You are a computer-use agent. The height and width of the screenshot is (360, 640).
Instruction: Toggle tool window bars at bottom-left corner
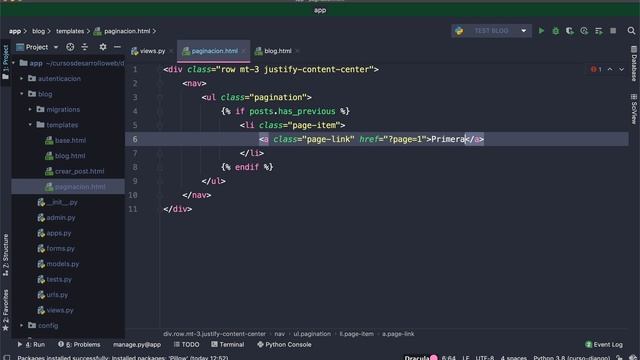6,357
